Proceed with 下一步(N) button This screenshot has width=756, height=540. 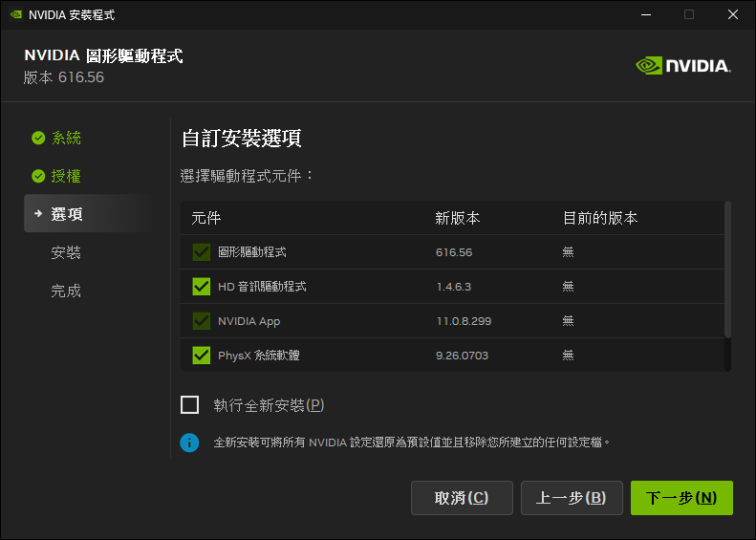681,498
